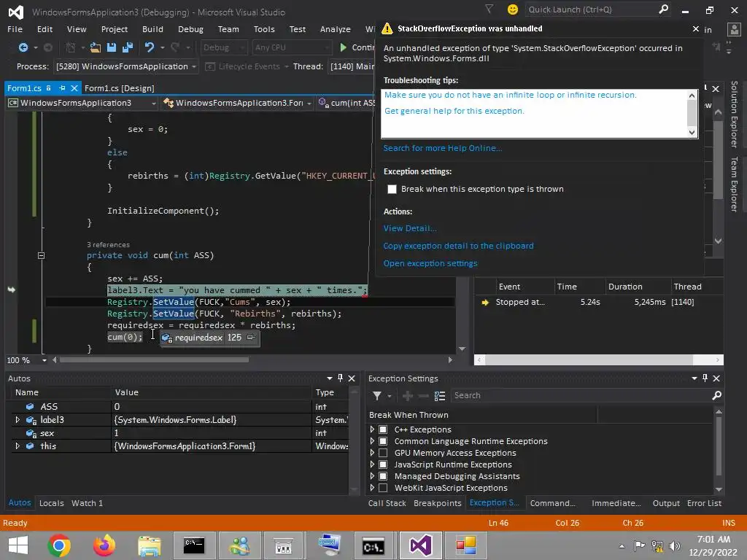Expand the label3 variable in Autos
This screenshot has width=747, height=560.
click(x=18, y=419)
